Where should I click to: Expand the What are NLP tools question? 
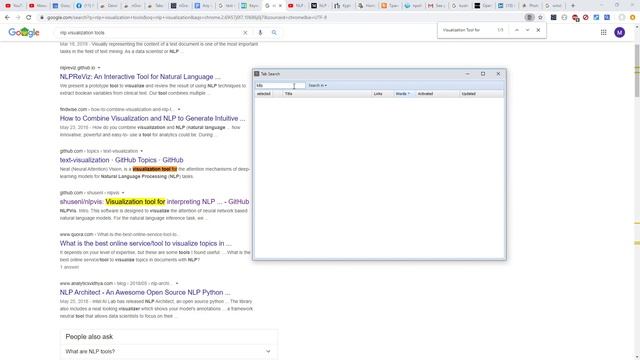pos(168,351)
